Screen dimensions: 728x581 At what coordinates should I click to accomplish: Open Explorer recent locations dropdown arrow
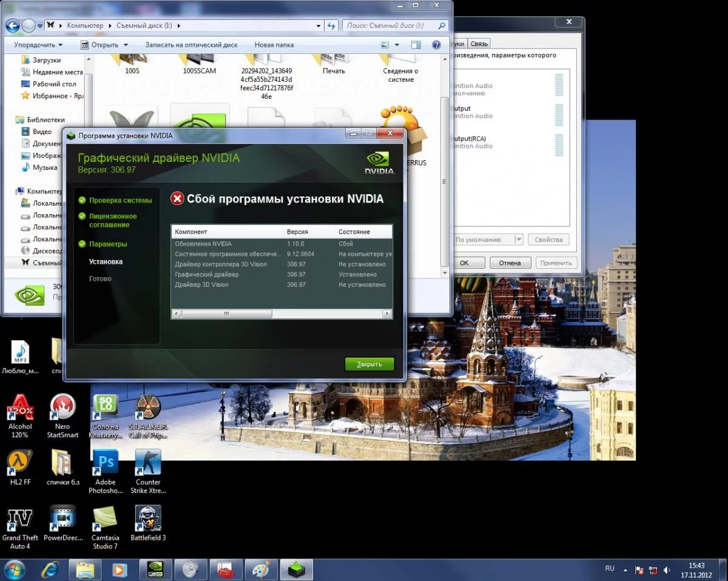tap(40, 26)
